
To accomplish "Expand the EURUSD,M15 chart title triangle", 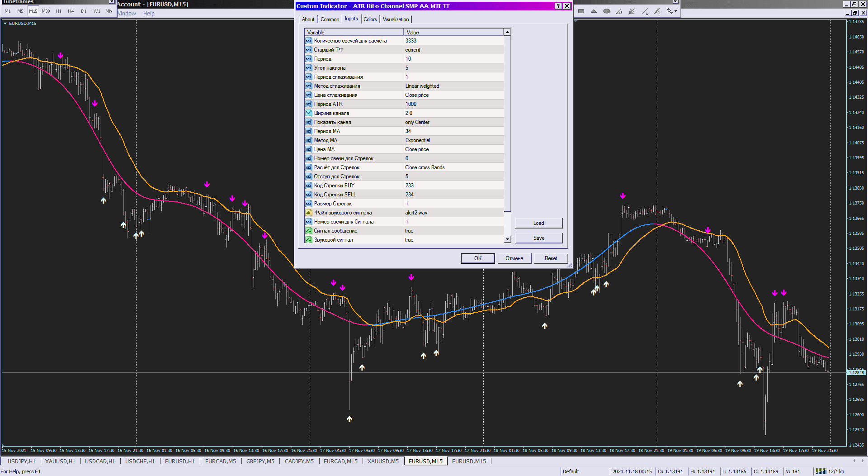I will pos(5,24).
